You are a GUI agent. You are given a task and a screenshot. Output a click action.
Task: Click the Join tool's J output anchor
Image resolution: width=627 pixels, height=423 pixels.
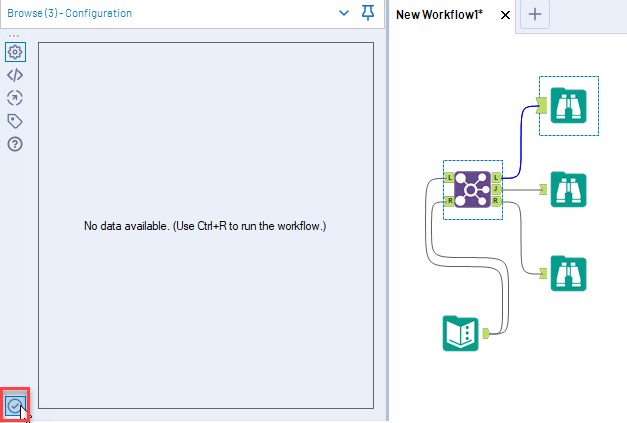[496, 189]
